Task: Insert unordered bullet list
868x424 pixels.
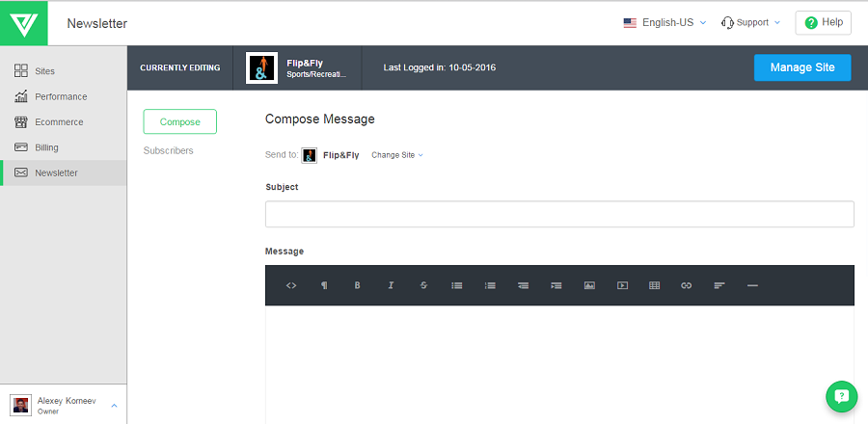Action: (457, 285)
